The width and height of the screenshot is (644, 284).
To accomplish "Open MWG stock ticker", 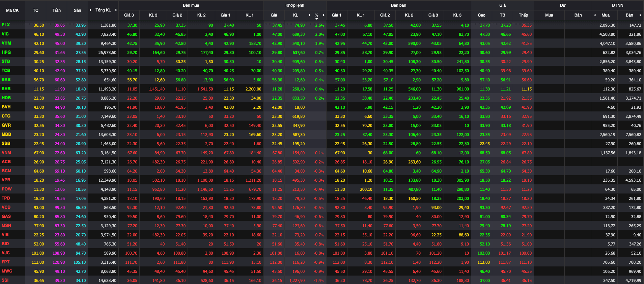I will 7,271.
